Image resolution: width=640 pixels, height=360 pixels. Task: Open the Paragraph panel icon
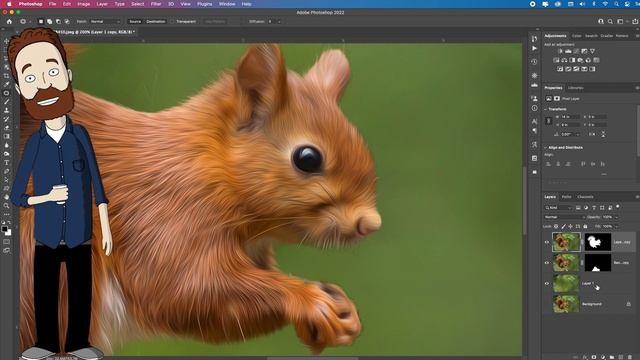pos(534,131)
